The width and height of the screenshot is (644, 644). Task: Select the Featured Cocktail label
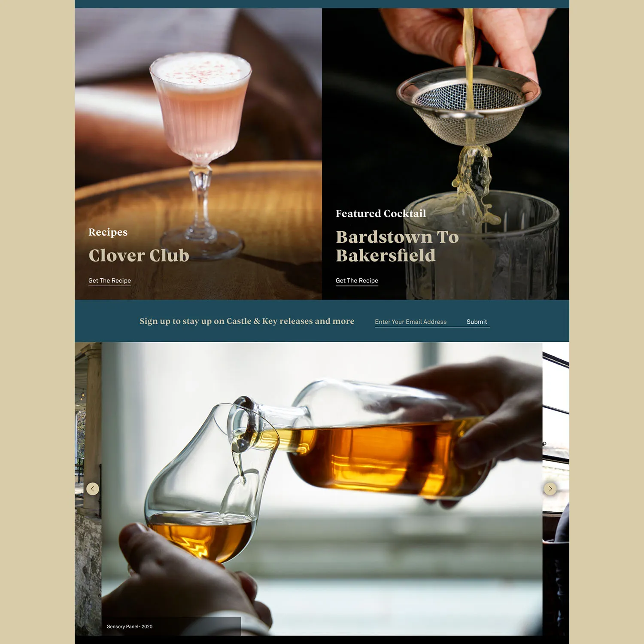pyautogui.click(x=381, y=213)
